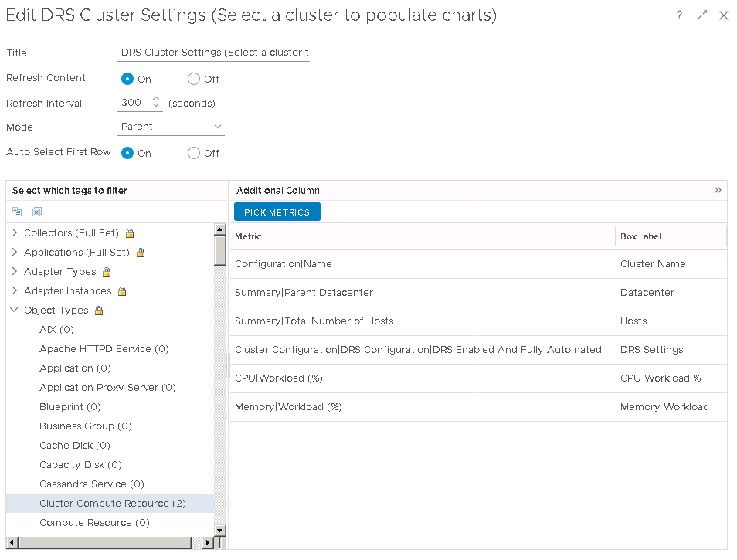Turn Auto Select First Row Off
The width and height of the screenshot is (737, 560).
coord(194,153)
